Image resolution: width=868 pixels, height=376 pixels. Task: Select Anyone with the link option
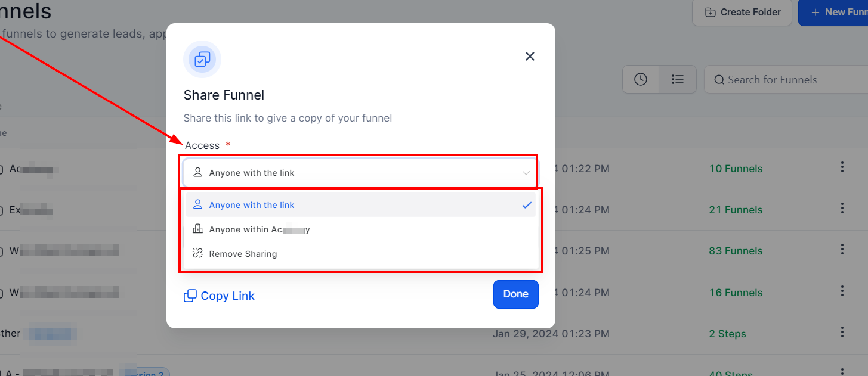point(361,205)
